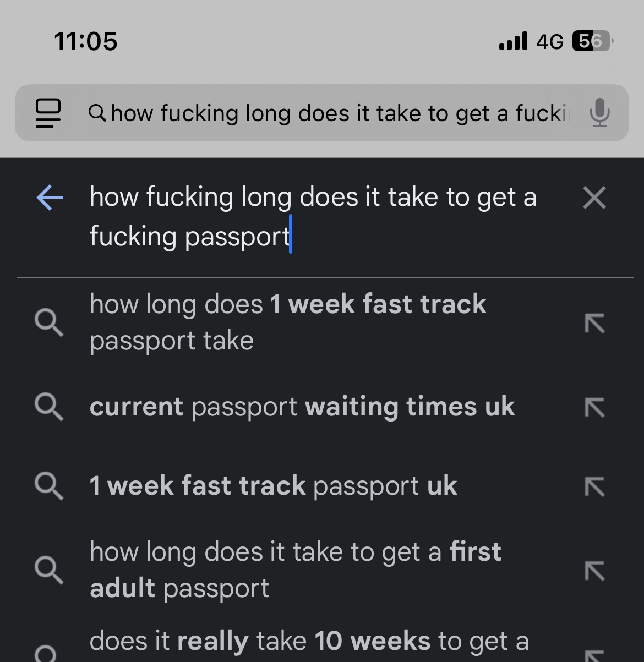
Task: Tap the search input with 'fucking passport' text
Action: tap(314, 216)
